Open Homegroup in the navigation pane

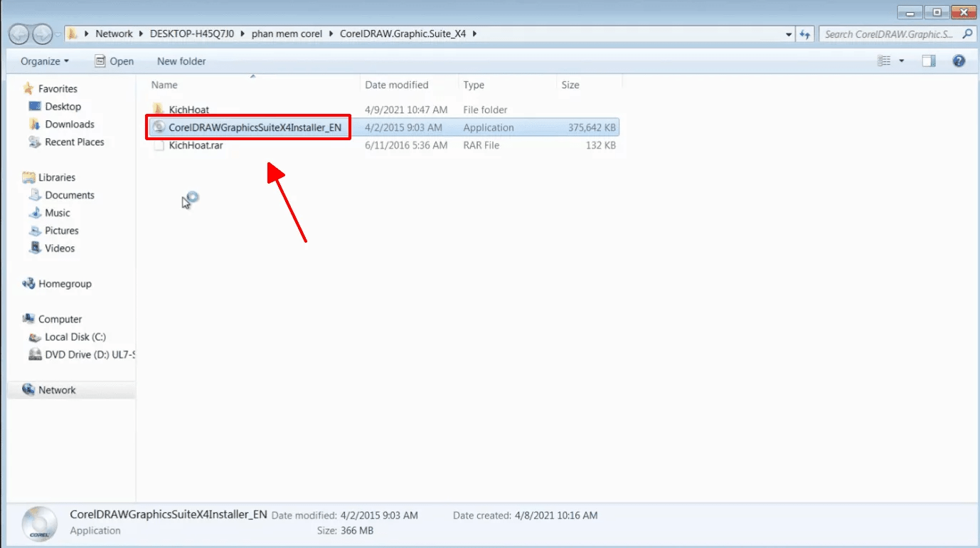point(65,283)
